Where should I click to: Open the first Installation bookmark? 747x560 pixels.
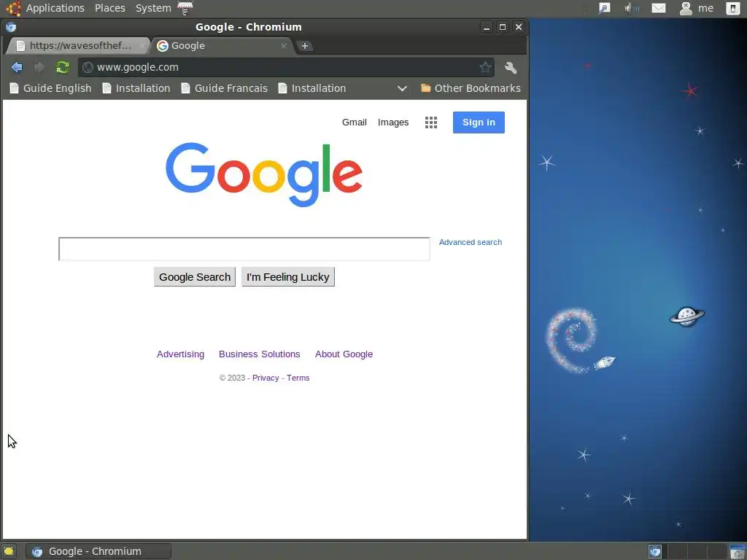[136, 88]
